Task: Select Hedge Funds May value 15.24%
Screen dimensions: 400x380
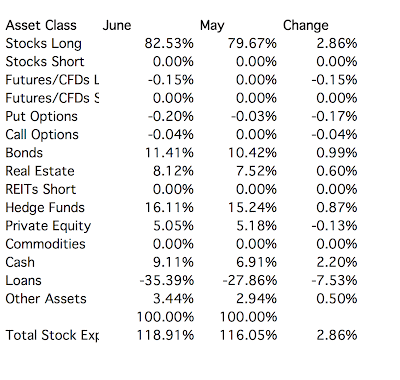Action: click(x=252, y=208)
